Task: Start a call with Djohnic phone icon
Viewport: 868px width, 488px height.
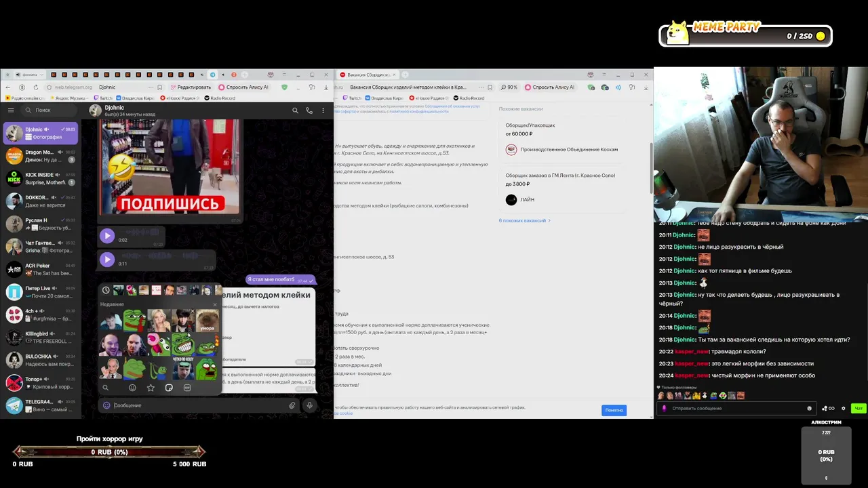Action: tap(309, 110)
